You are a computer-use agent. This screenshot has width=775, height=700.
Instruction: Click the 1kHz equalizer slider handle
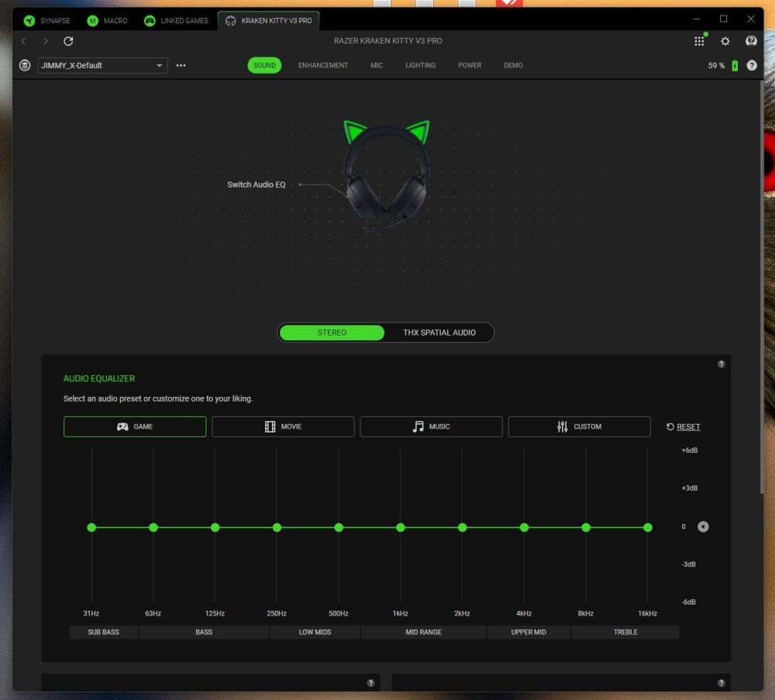tap(401, 527)
